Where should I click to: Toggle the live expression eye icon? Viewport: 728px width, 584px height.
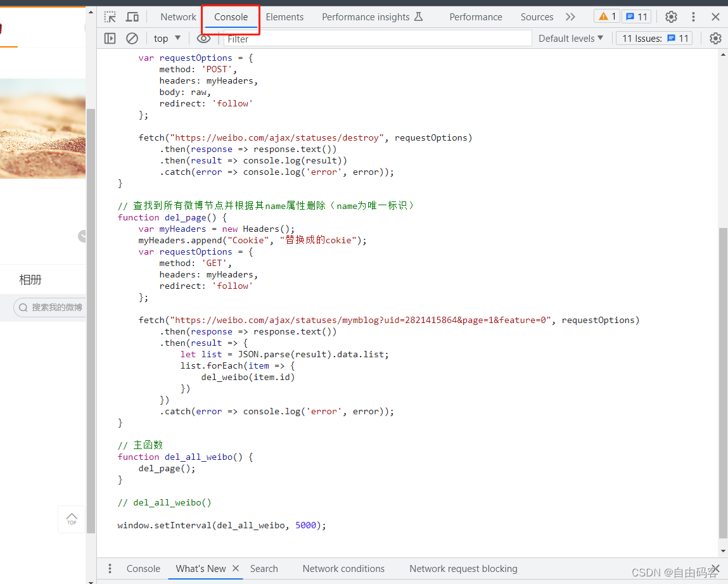coord(203,39)
